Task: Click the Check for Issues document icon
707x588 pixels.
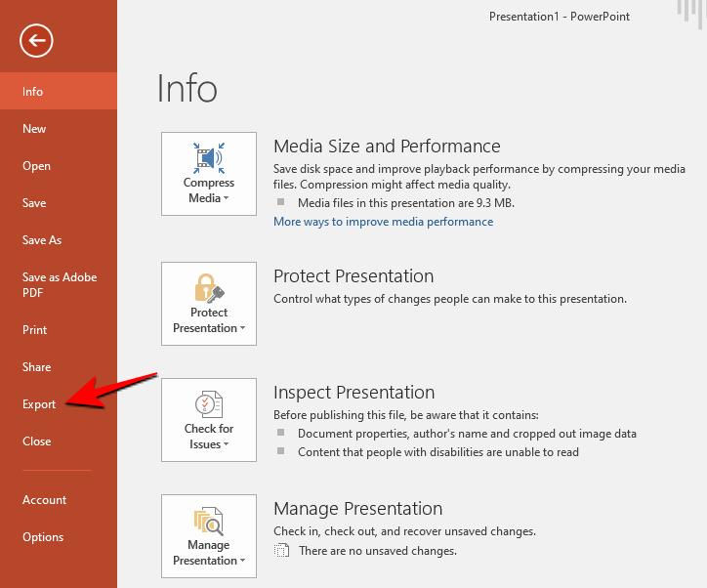Action: point(209,404)
